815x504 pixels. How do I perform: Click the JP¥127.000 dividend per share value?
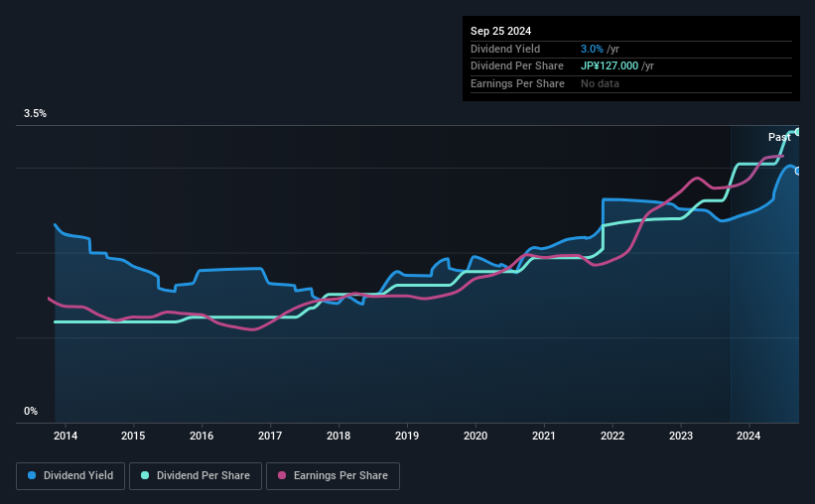pos(610,66)
